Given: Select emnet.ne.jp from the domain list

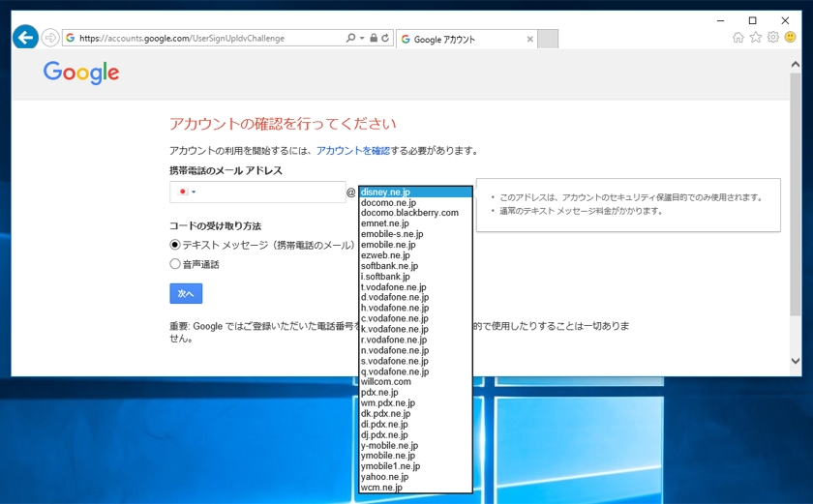Looking at the screenshot, I should tap(415, 223).
